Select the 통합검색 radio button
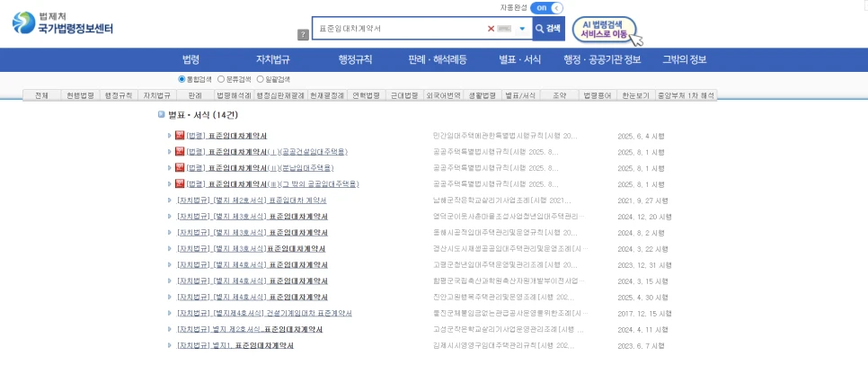This screenshot has height=365, width=868. (182, 79)
